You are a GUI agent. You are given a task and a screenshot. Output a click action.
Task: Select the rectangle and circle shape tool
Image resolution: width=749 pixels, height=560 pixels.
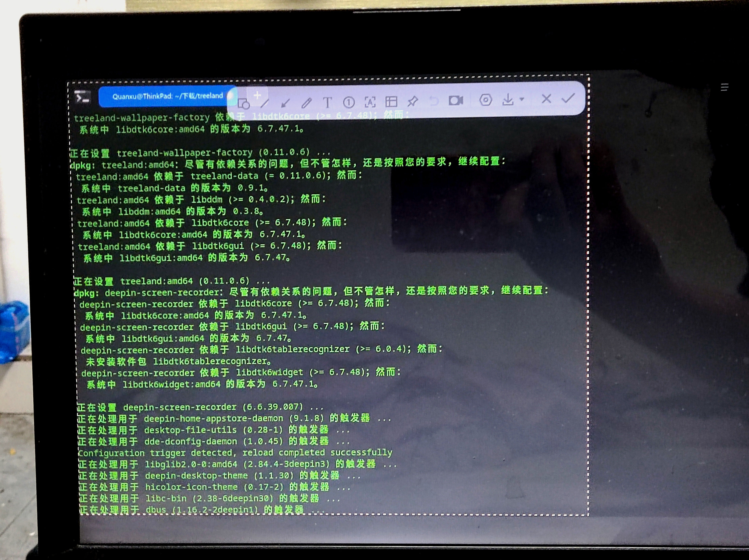[x=244, y=104]
